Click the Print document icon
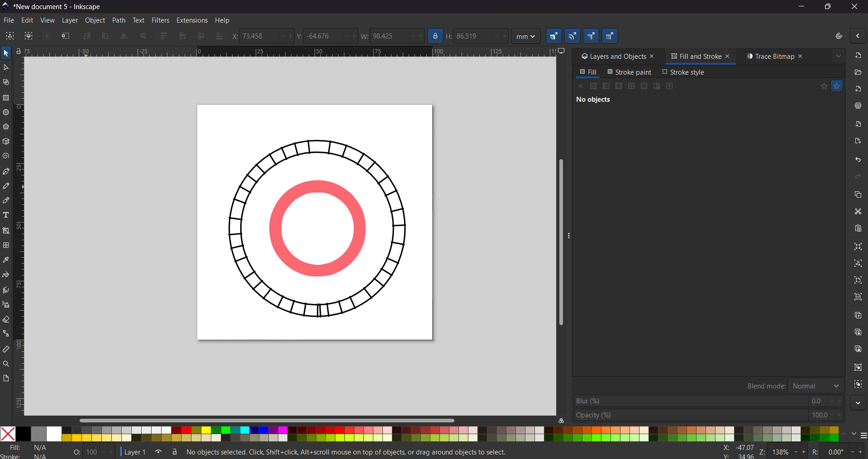The width and height of the screenshot is (868, 459). click(858, 106)
